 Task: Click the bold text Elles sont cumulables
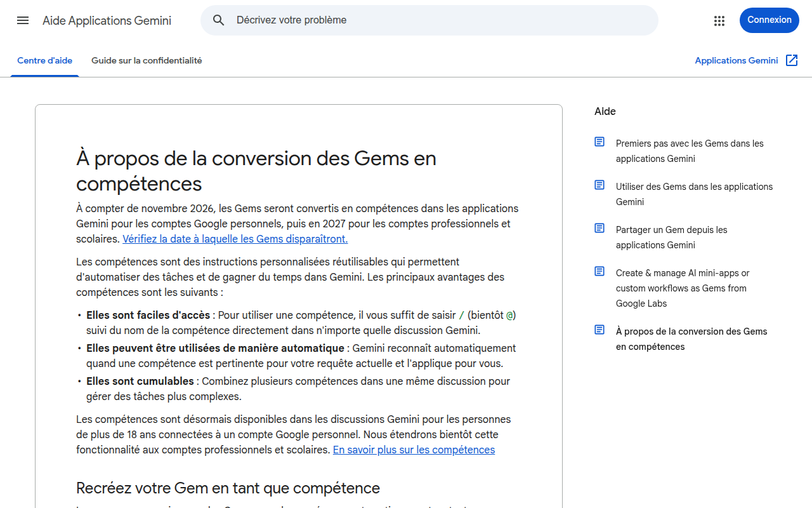pyautogui.click(x=140, y=381)
